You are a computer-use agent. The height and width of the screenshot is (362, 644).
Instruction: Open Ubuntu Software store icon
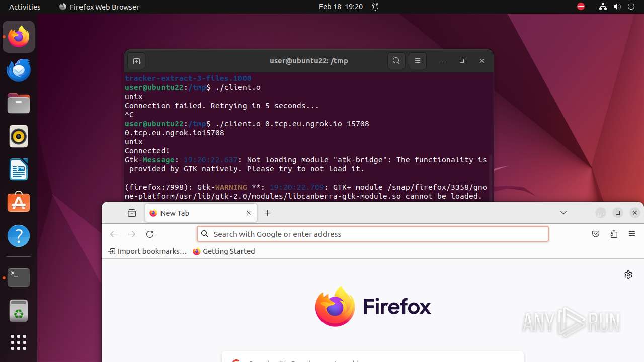coord(19,203)
